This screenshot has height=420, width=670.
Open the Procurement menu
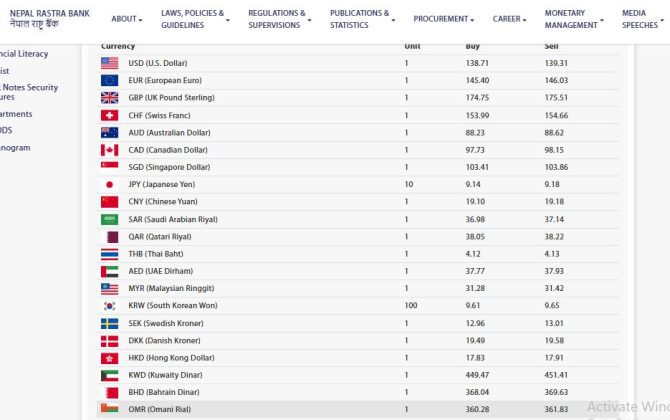[444, 19]
